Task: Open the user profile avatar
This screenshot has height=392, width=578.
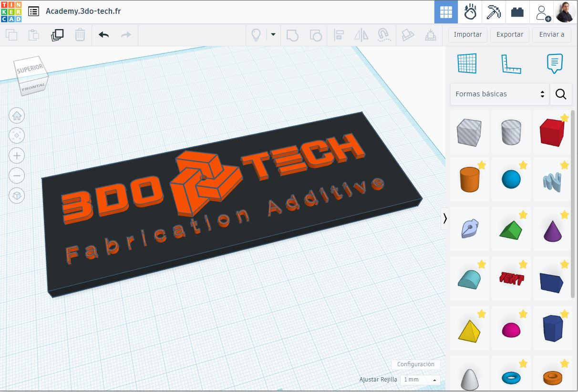Action: pyautogui.click(x=566, y=12)
